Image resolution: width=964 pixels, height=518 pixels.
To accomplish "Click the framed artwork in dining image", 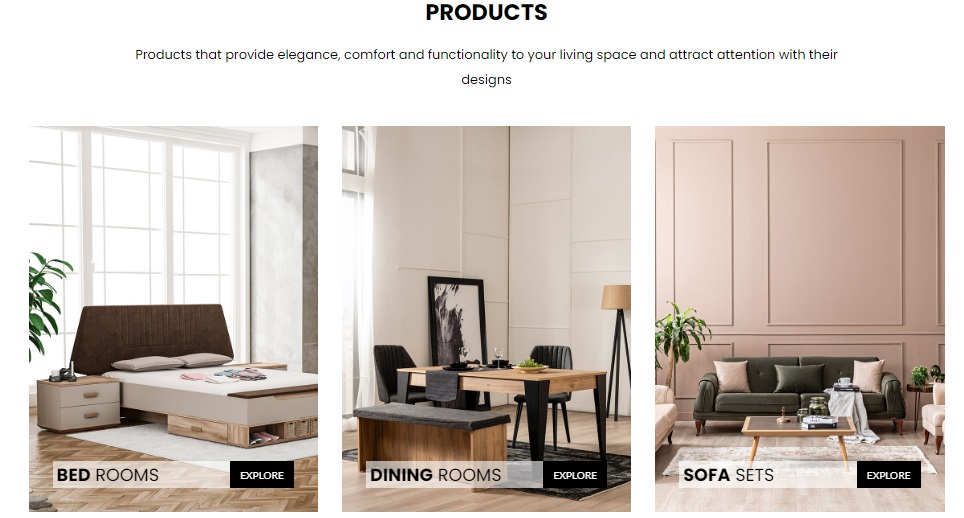I will (x=457, y=321).
